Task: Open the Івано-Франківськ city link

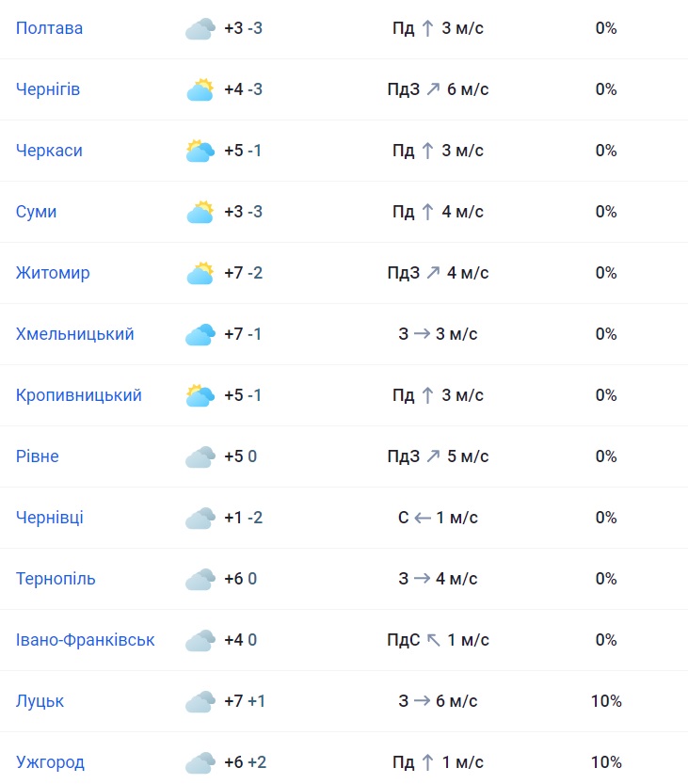Action: [x=86, y=640]
